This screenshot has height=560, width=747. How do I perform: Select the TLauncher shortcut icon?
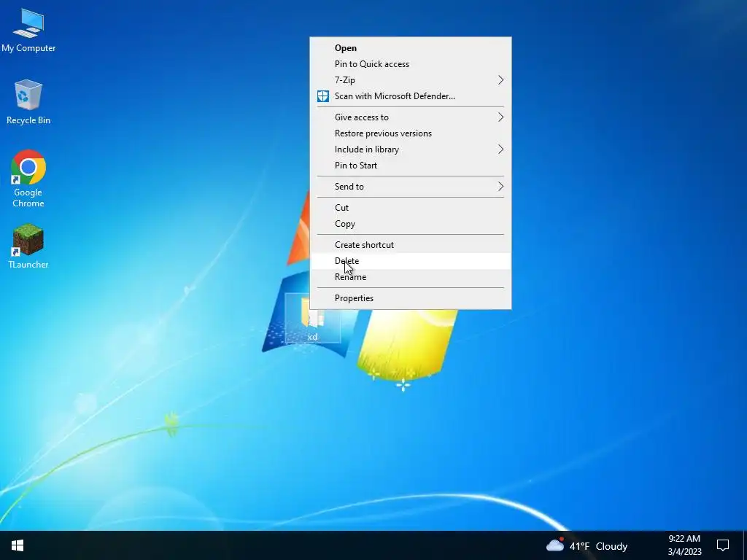(28, 246)
